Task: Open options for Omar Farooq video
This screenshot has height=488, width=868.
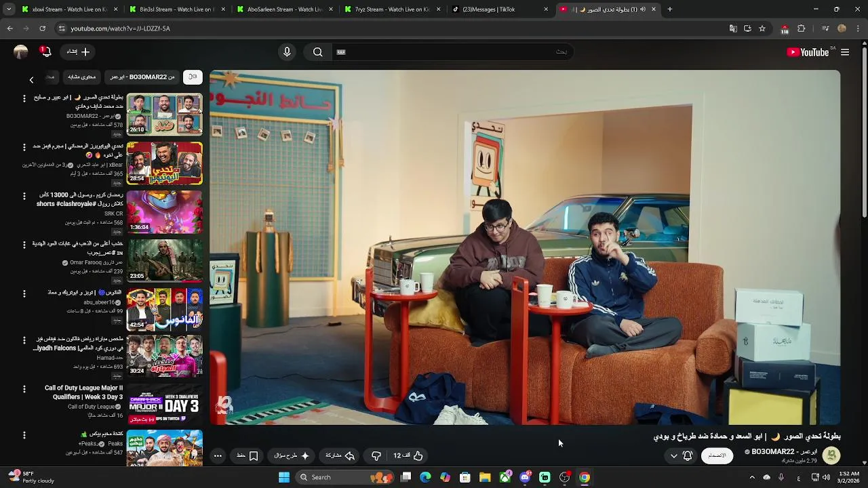Action: coord(24,245)
